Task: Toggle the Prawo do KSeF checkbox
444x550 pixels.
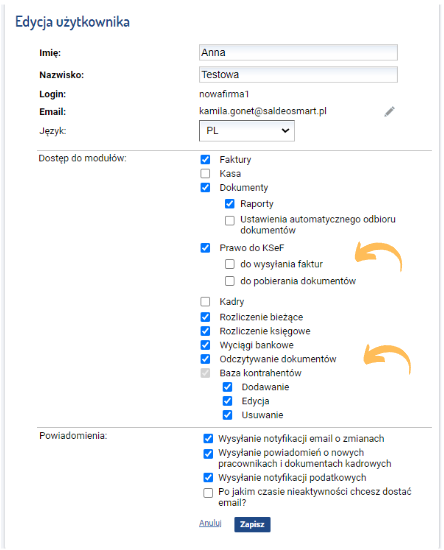Action: [x=205, y=248]
